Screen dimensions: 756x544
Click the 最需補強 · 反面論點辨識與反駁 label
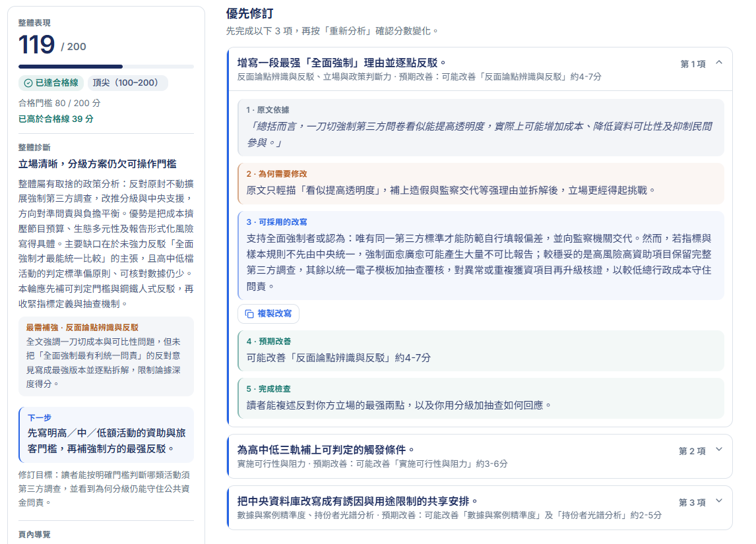(x=82, y=328)
